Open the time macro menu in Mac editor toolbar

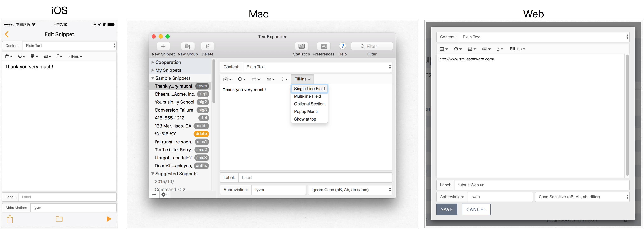(241, 79)
